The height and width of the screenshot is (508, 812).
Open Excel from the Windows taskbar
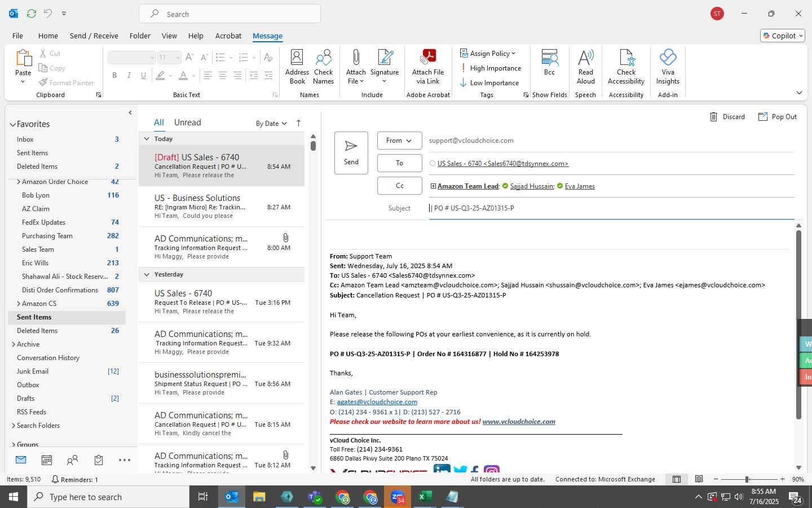[425, 497]
